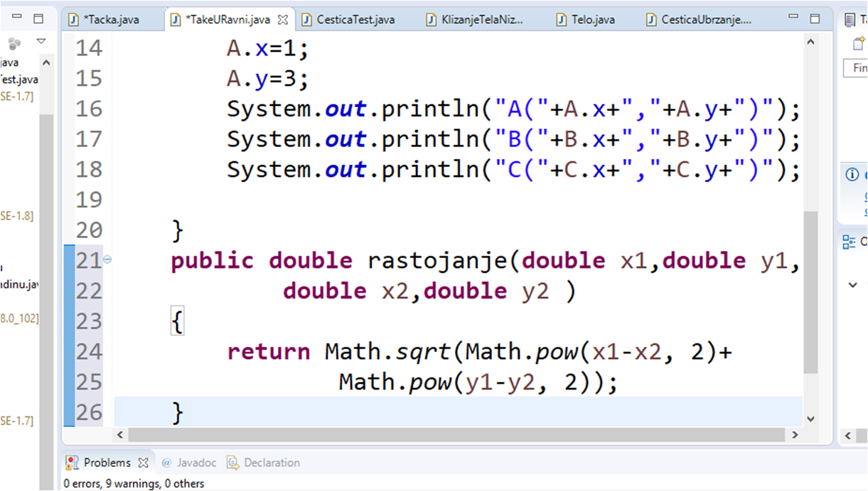Click the editor scroll-down arrow
868x491 pixels.
click(x=810, y=420)
